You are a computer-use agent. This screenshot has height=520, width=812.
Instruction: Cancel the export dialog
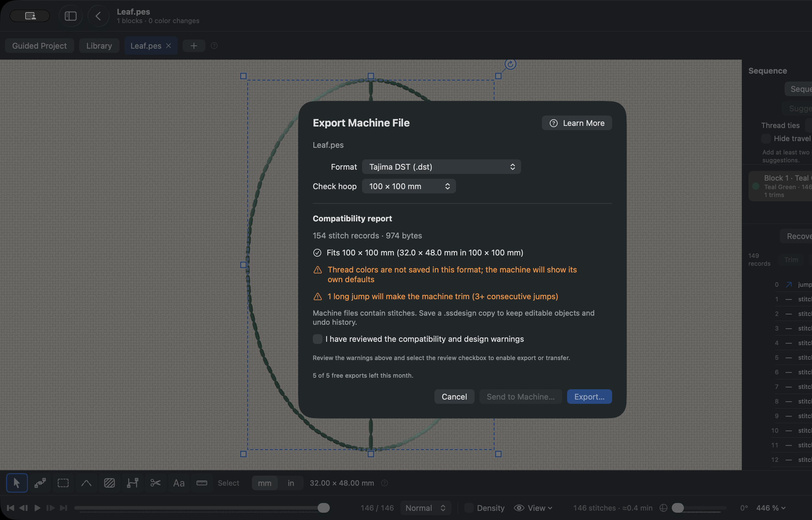coord(454,396)
